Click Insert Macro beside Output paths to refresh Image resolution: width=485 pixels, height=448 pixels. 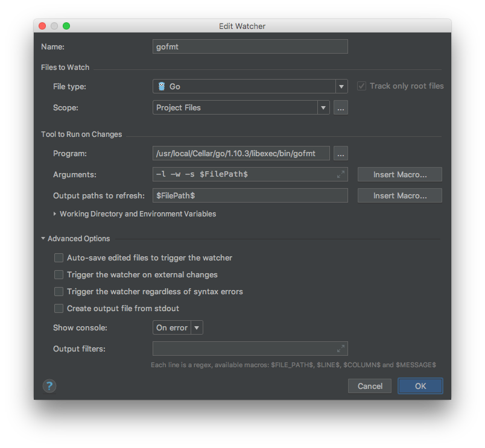click(399, 195)
